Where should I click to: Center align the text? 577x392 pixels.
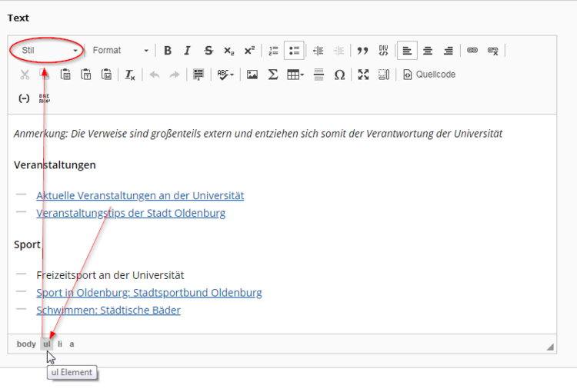coord(428,51)
